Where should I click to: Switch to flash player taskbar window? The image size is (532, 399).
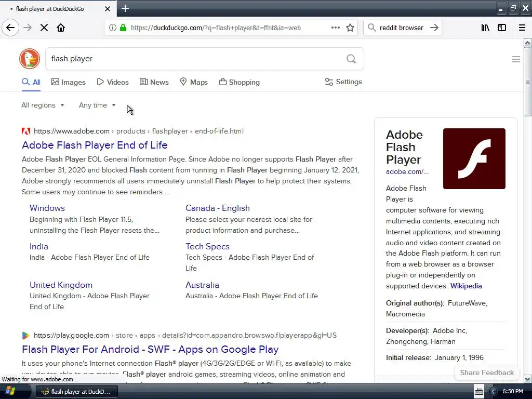(77, 392)
